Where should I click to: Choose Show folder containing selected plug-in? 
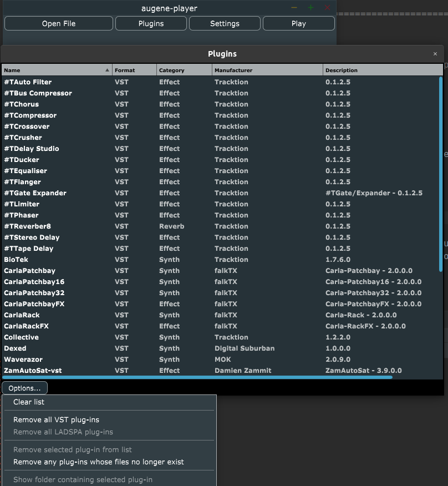[109, 479]
